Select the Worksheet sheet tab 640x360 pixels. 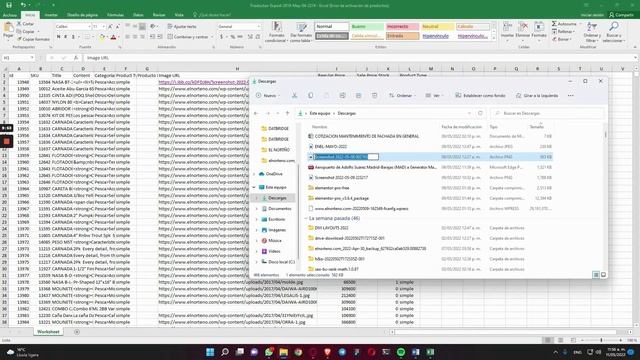[x=48, y=332]
